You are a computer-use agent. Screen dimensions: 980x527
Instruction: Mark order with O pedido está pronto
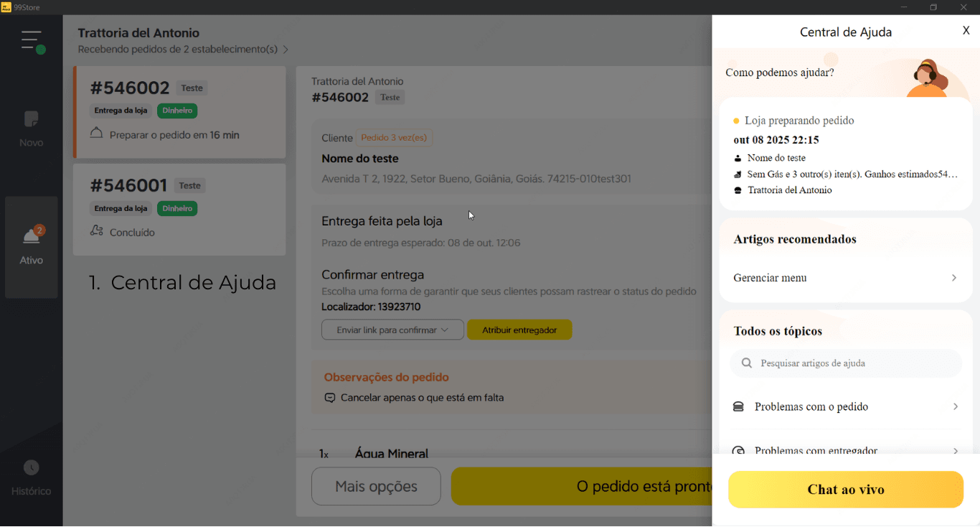[x=581, y=487]
